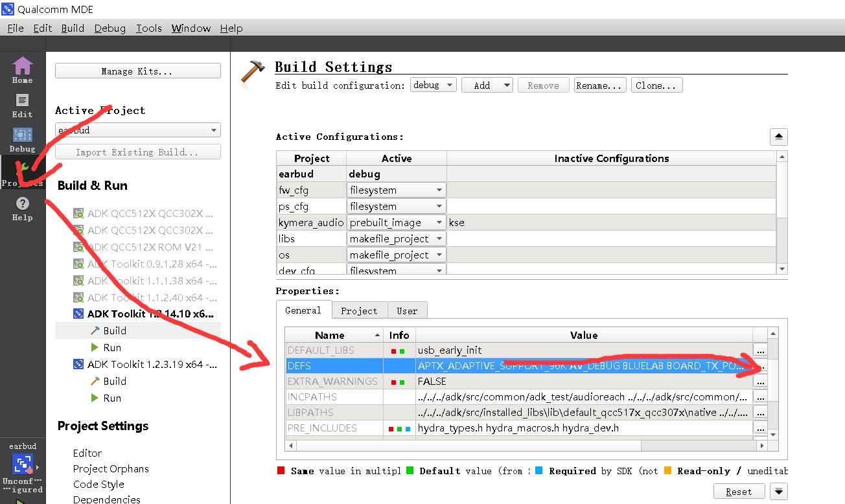Click the Active Configurations vertical scrollbar down arrow
Viewport: 845px width, 504px height.
pyautogui.click(x=782, y=269)
